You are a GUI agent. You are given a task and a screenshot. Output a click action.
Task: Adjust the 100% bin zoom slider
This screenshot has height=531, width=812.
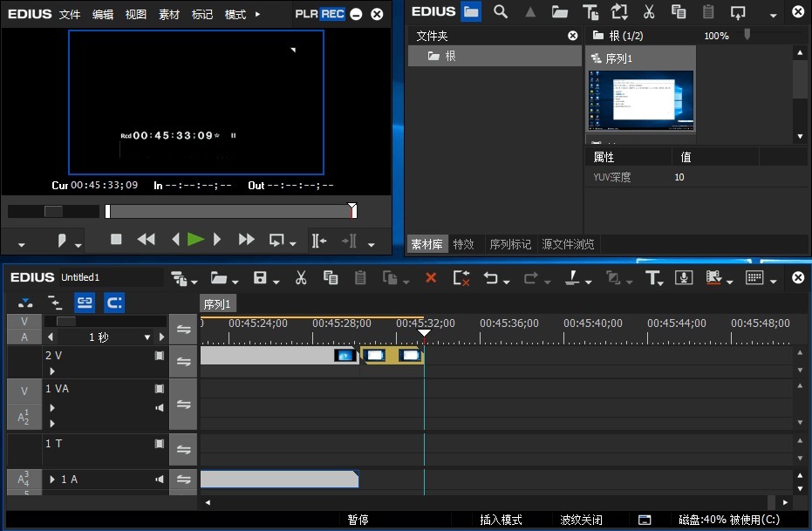pos(747,36)
